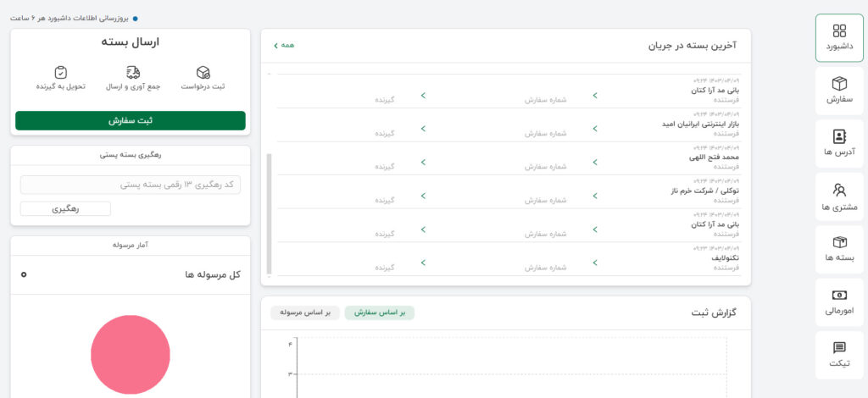This screenshot has height=398, width=868.
Task: Click the تحویل به گیرنده clipboard icon
Action: point(61,73)
